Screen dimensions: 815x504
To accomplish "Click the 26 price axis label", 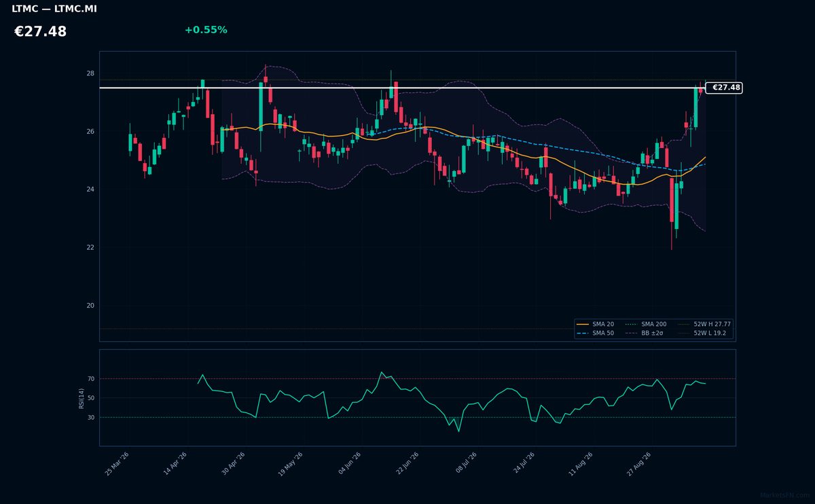I will [90, 131].
